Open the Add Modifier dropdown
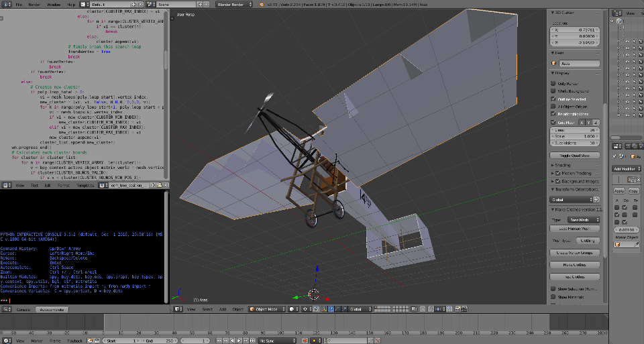Viewport: 644px width, 344px height. (x=627, y=169)
